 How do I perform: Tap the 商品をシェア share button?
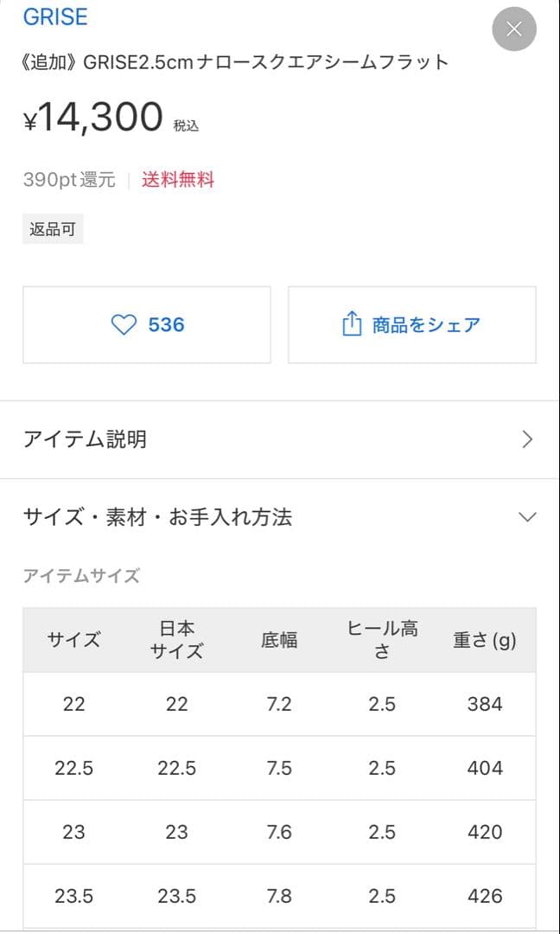411,324
